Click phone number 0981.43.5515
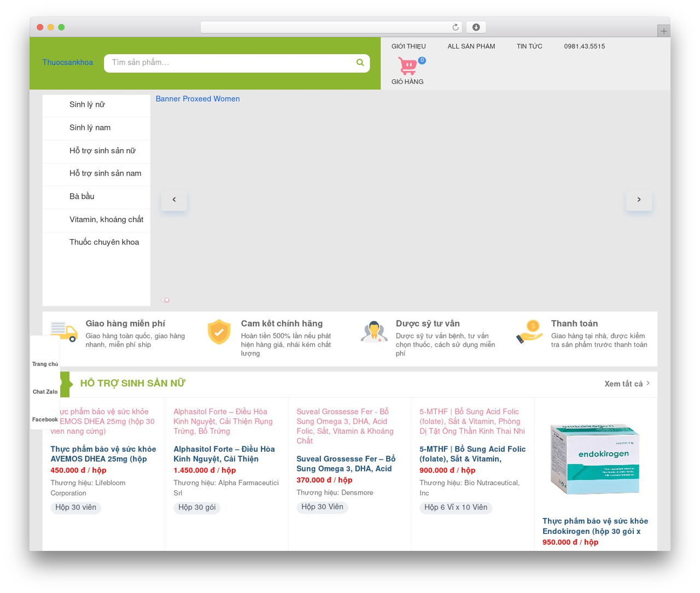The image size is (700, 593). [x=585, y=46]
